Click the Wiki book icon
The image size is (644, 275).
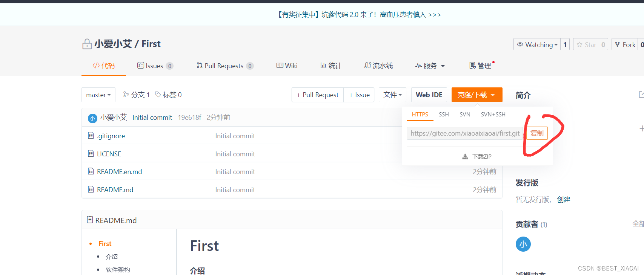point(280,65)
